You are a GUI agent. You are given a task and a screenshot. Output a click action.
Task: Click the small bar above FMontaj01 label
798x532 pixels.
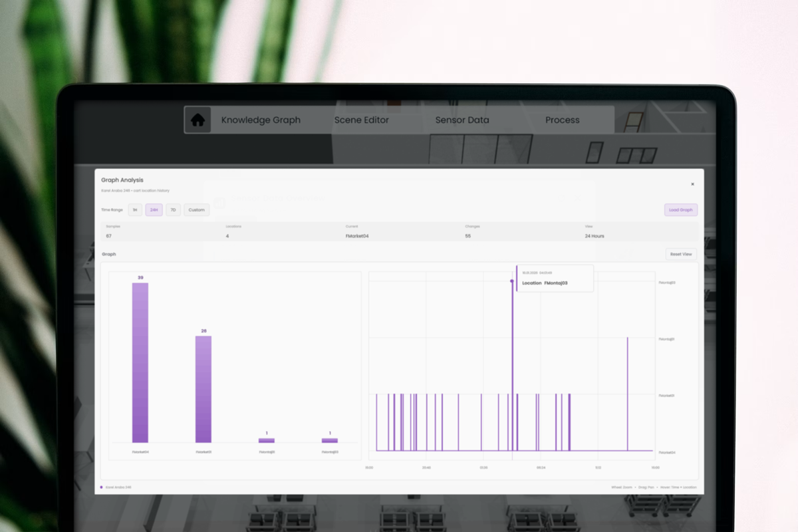point(267,440)
